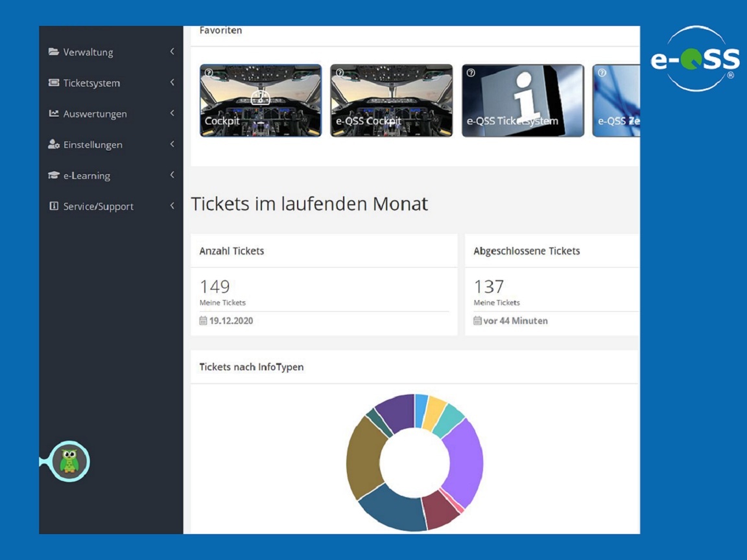The width and height of the screenshot is (747, 560).
Task: Open the Verwaltung menu item
Action: click(111, 52)
